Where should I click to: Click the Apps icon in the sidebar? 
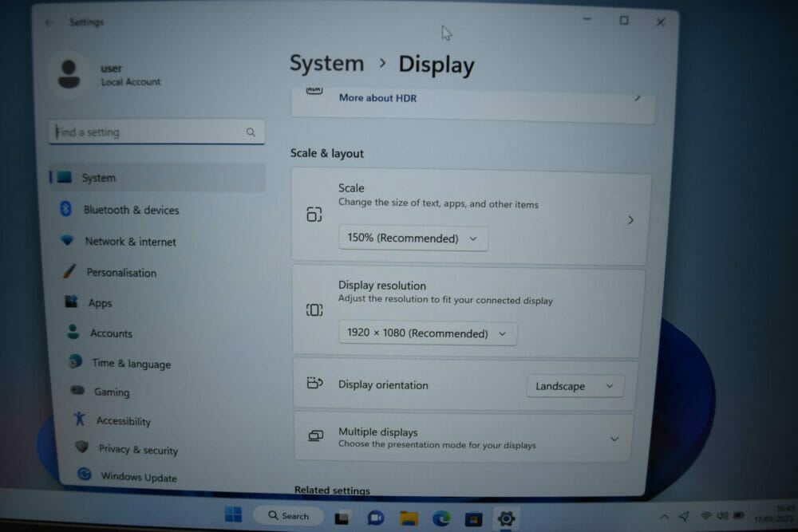click(71, 301)
